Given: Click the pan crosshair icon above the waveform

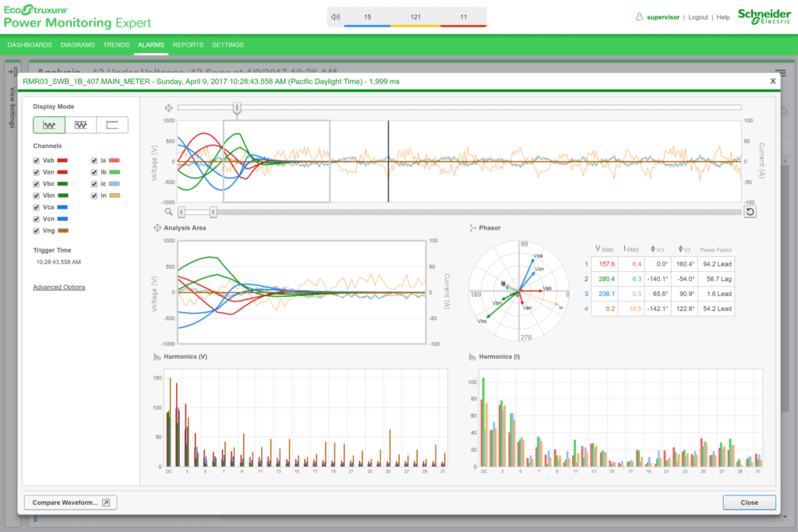Looking at the screenshot, I should [x=168, y=107].
